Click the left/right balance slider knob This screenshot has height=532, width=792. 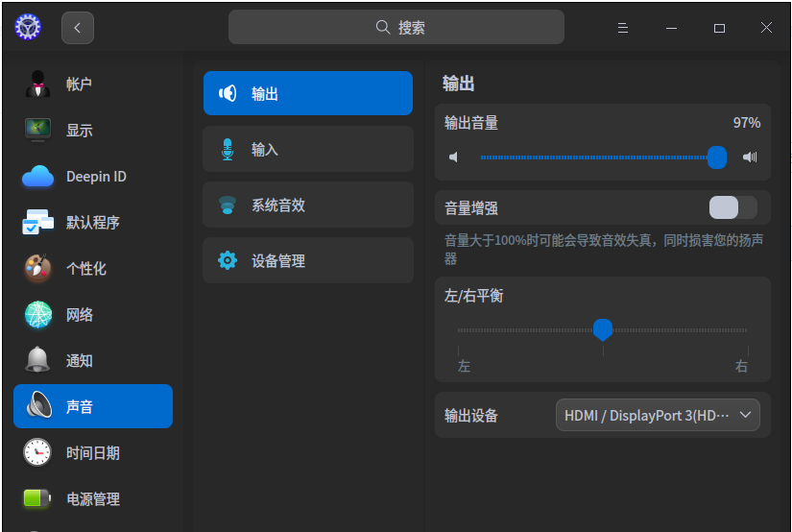603,330
